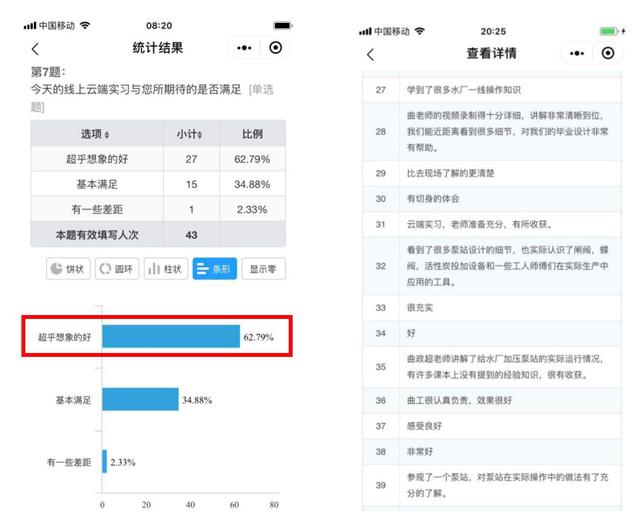Viewport: 638px width, 521px height.
Task: Tap the battery icon in left status bar
Action: pos(282,25)
